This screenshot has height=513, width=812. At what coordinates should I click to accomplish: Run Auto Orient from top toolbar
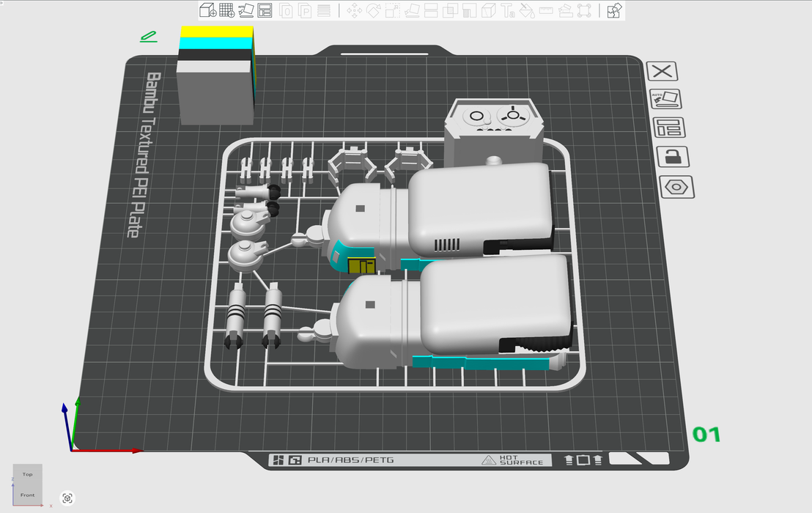tap(246, 10)
